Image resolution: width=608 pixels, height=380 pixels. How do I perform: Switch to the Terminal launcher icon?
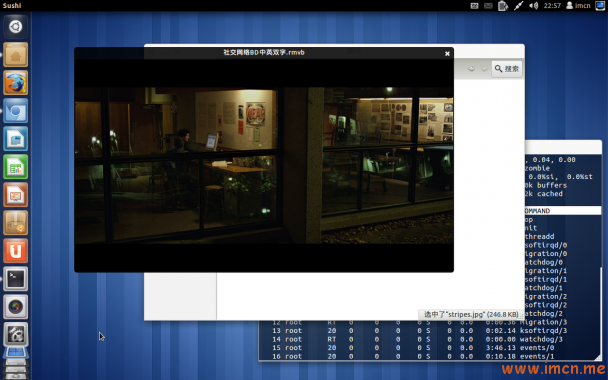[x=16, y=278]
